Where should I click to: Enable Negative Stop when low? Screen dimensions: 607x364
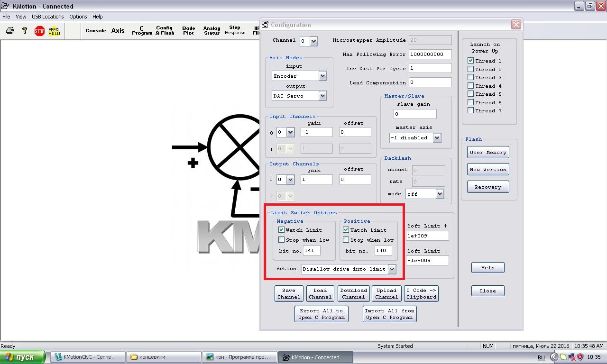(281, 240)
